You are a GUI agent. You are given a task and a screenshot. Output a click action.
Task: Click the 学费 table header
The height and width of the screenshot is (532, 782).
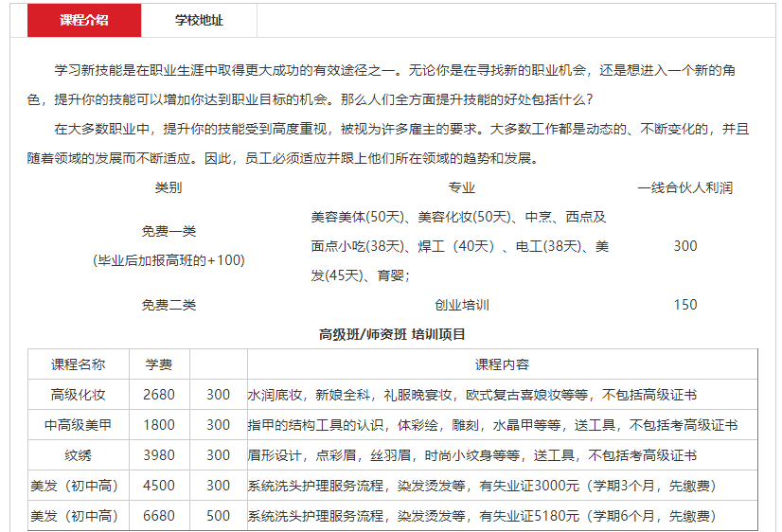[x=159, y=364]
